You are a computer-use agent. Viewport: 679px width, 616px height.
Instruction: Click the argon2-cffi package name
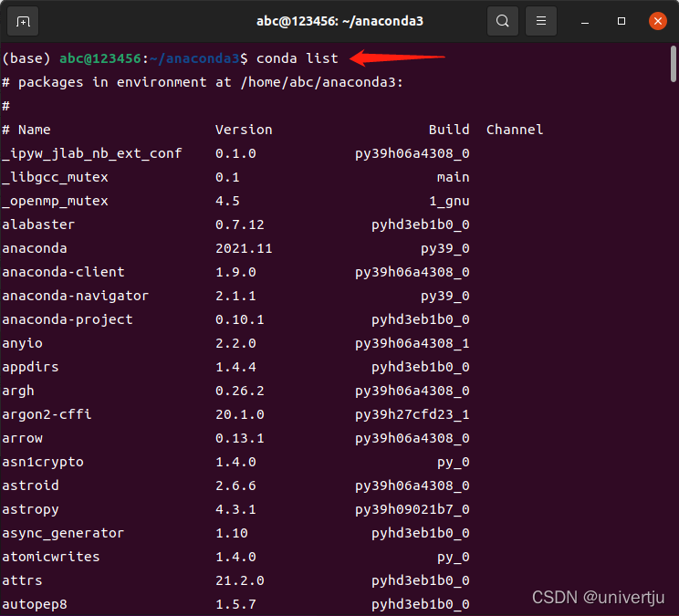click(x=47, y=414)
